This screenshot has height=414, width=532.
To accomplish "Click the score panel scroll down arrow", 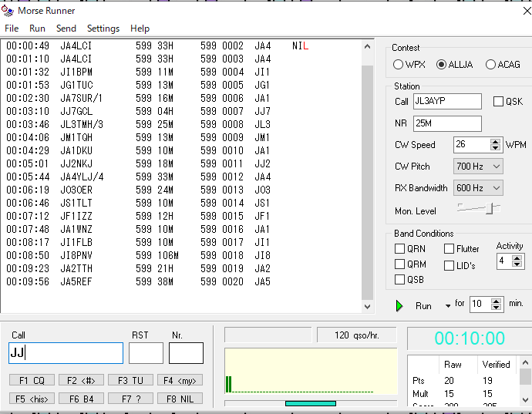I will [525, 399].
